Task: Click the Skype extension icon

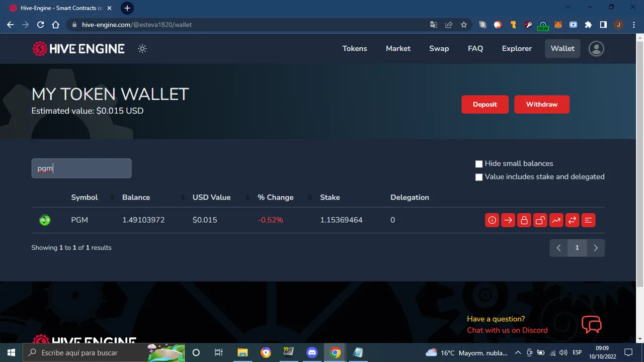Action: [x=483, y=25]
